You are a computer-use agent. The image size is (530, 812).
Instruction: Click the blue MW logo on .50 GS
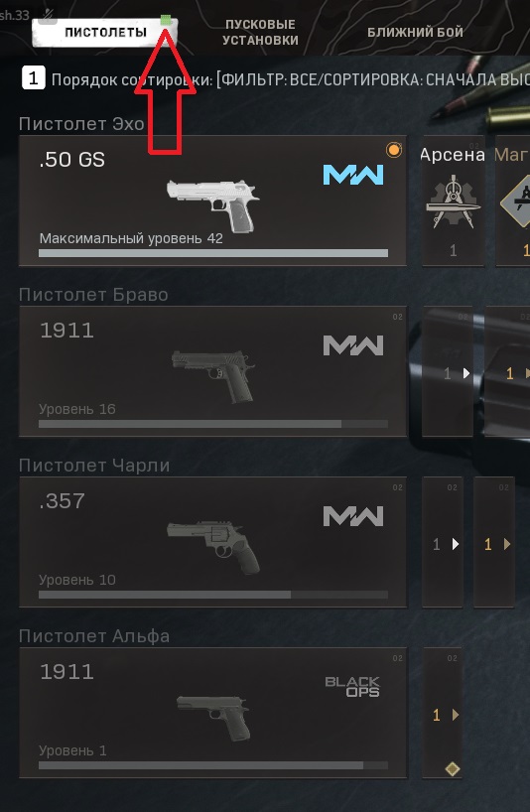click(353, 175)
